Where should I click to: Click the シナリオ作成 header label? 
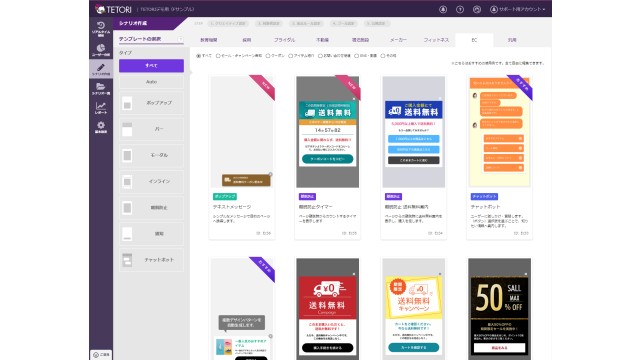point(133,23)
